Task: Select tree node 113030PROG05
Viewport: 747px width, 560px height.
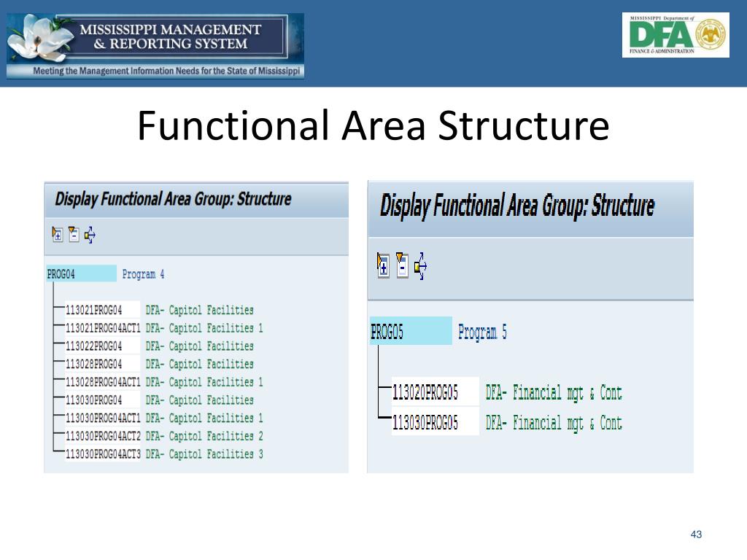Action: pyautogui.click(x=435, y=422)
